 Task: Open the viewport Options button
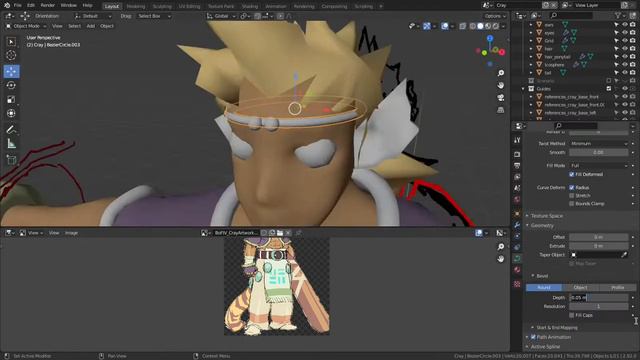pos(495,16)
